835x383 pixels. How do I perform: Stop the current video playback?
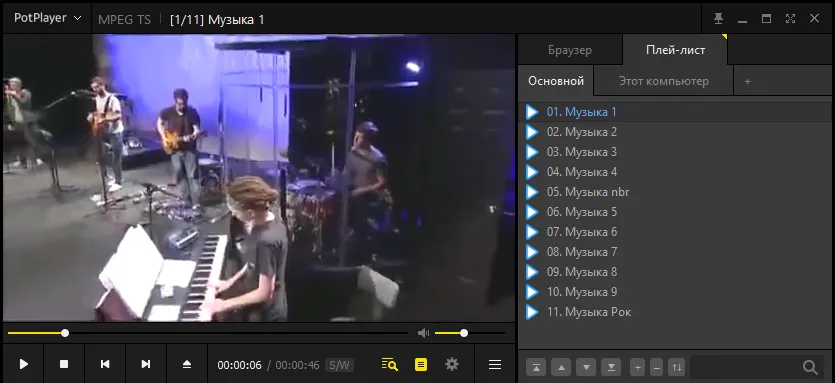(x=64, y=364)
